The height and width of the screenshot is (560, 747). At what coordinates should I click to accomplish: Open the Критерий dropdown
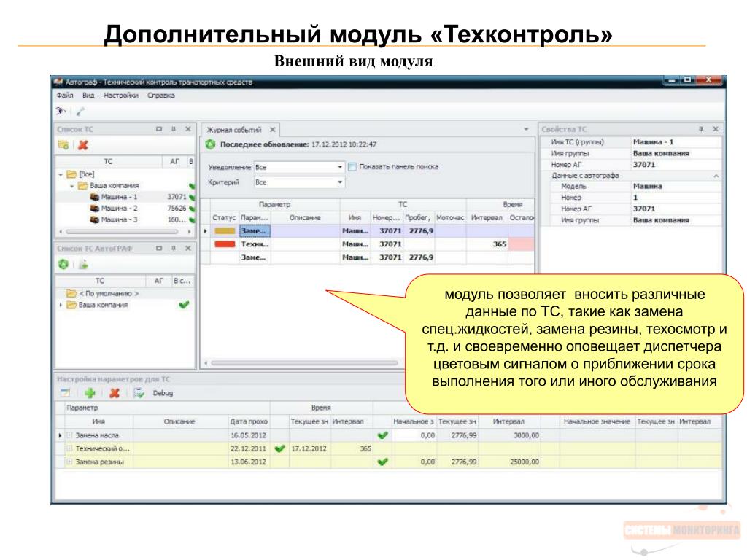(340, 182)
